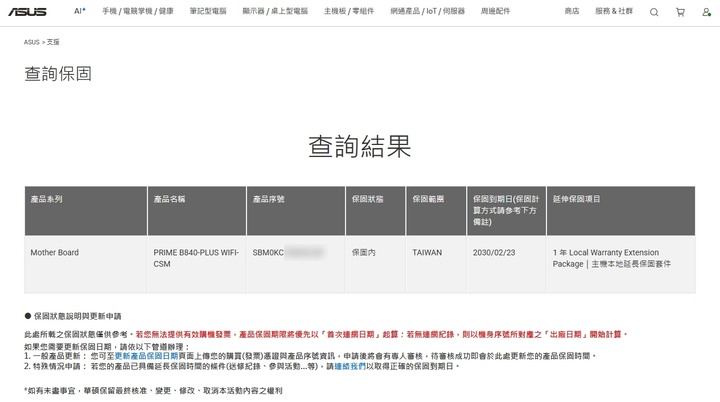This screenshot has width=720, height=402.
Task: Open the user account icon
Action: coord(706,12)
